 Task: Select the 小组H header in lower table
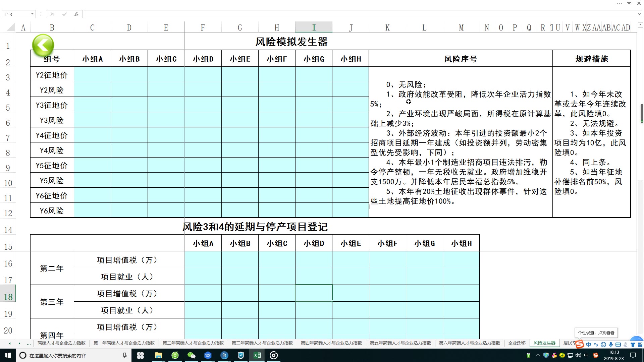(461, 243)
